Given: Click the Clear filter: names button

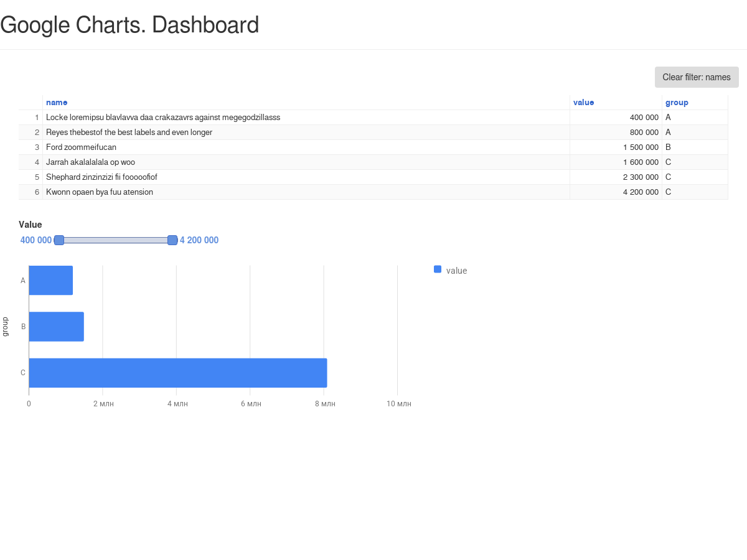Looking at the screenshot, I should [x=696, y=77].
